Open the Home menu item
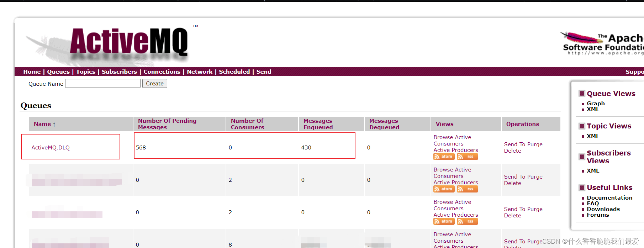 tap(32, 72)
